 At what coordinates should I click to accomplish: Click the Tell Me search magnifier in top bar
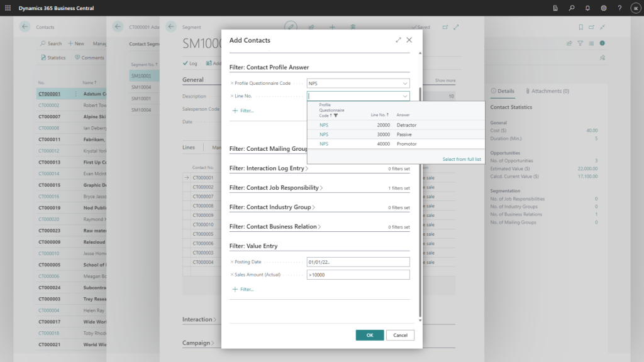coord(571,8)
